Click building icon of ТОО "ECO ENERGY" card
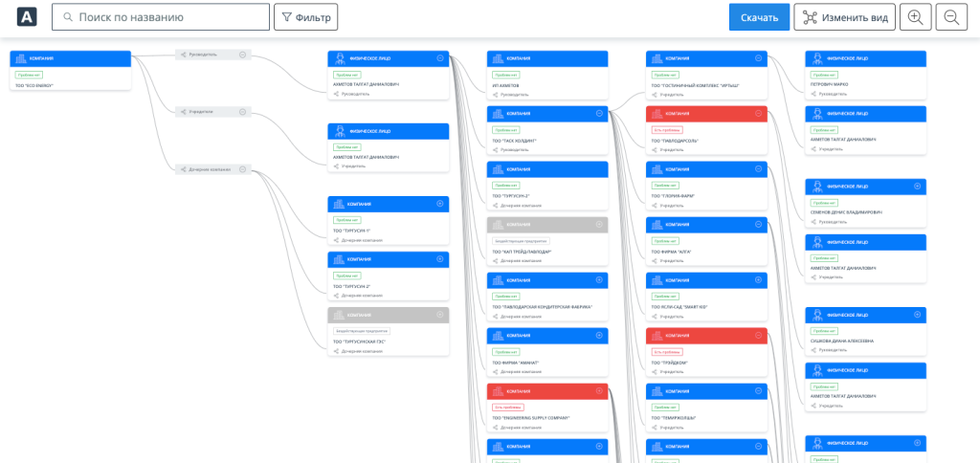 (x=21, y=58)
